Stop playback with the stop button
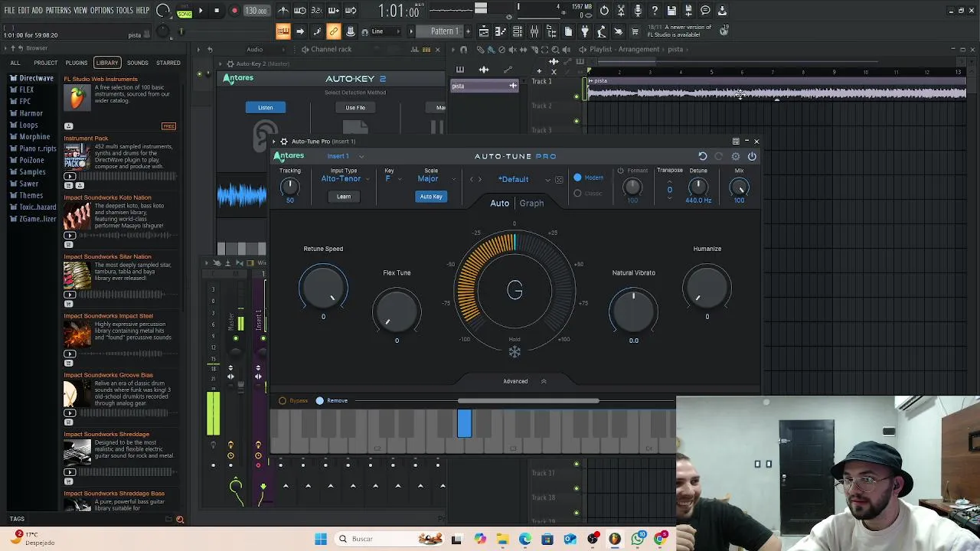Viewport: 980px width, 551px height. pos(217,11)
